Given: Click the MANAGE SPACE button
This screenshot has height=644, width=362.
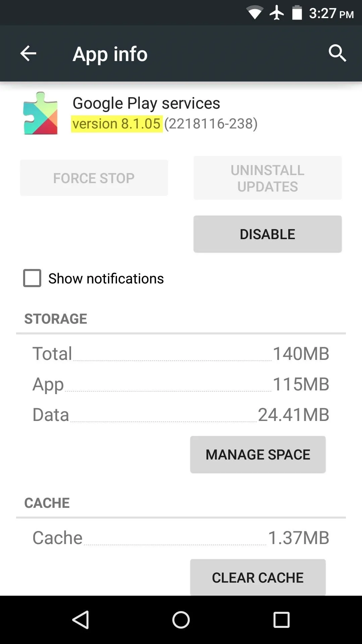Looking at the screenshot, I should [x=258, y=454].
